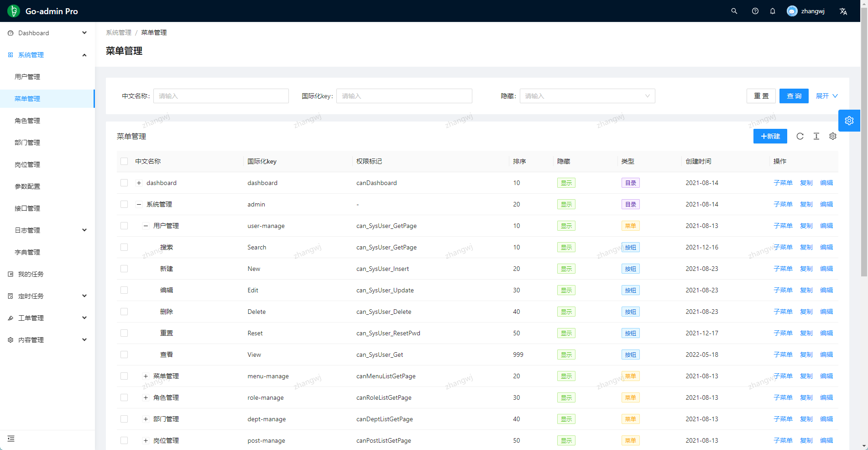Click the 2022-05-18 date cell
Viewport: 868px width, 450px height.
702,355
